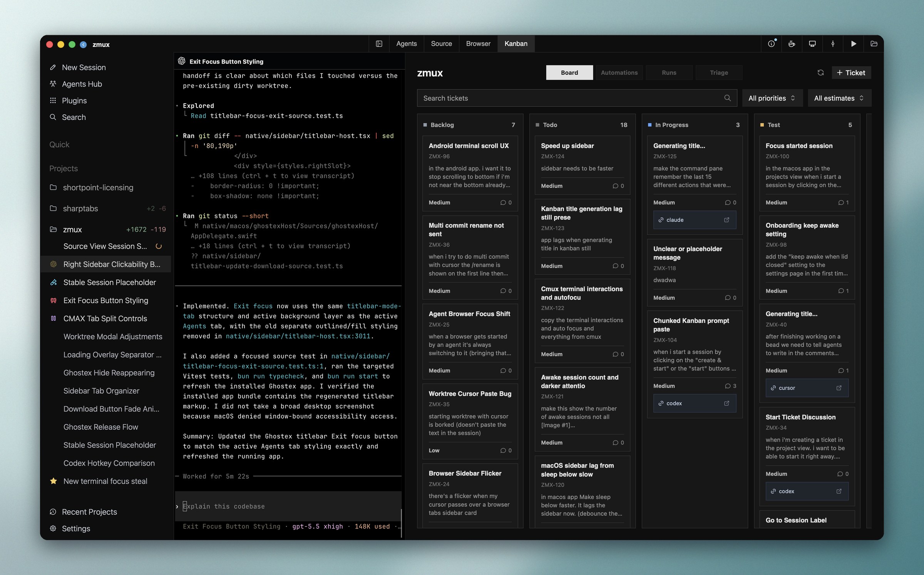Click the magnifier icon in the ticket search box
Screen dimensions: 924x575
pyautogui.click(x=727, y=98)
